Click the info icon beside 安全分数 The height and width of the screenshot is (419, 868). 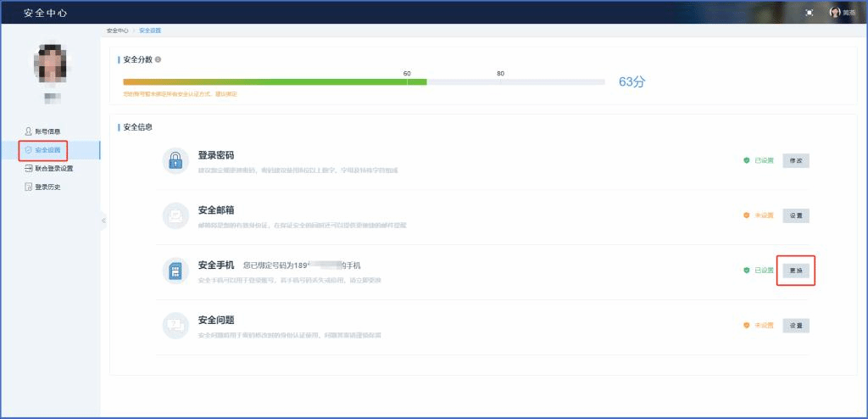coord(159,59)
